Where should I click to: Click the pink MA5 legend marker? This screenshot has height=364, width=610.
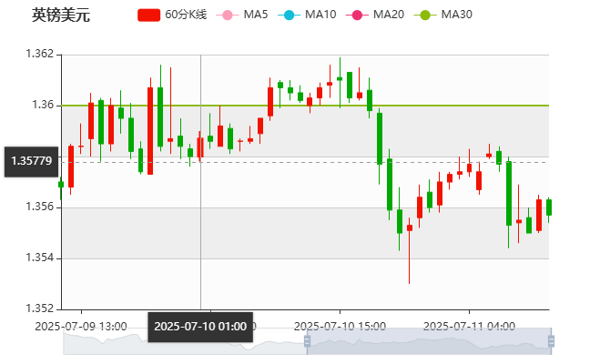228,15
